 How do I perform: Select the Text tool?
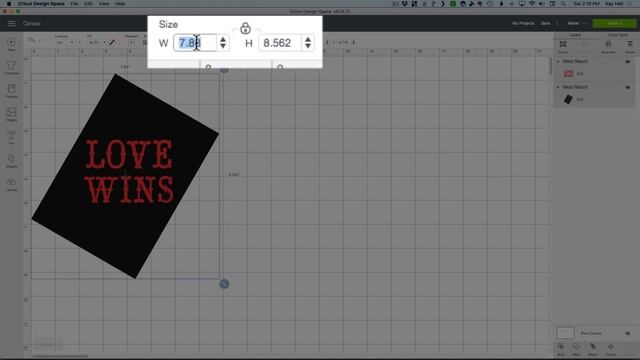point(11,137)
